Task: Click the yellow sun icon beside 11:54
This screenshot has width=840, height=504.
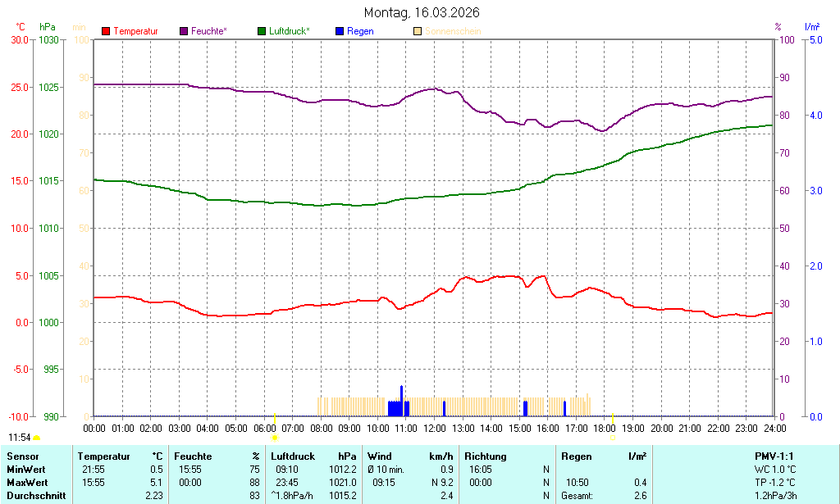Action: click(x=36, y=438)
